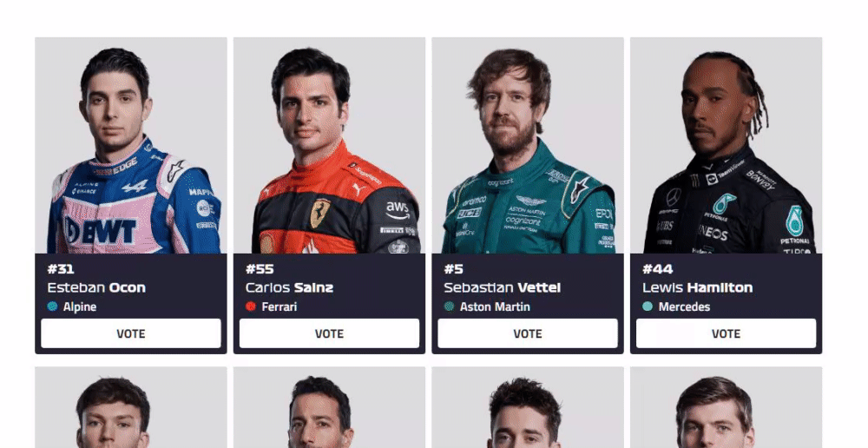
Task: Vote for Esteban Ocon
Action: [131, 333]
